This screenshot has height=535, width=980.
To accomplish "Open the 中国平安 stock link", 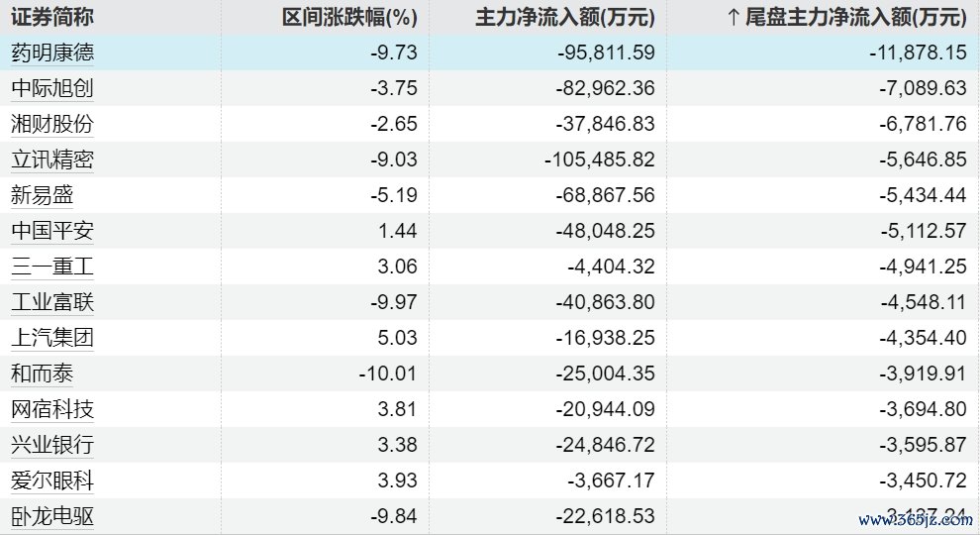I will [x=52, y=231].
